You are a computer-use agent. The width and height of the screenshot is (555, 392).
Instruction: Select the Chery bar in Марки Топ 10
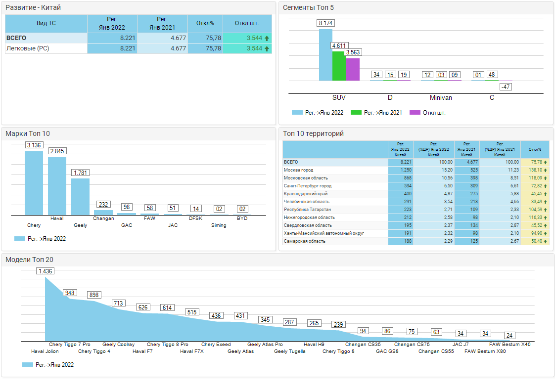click(34, 183)
